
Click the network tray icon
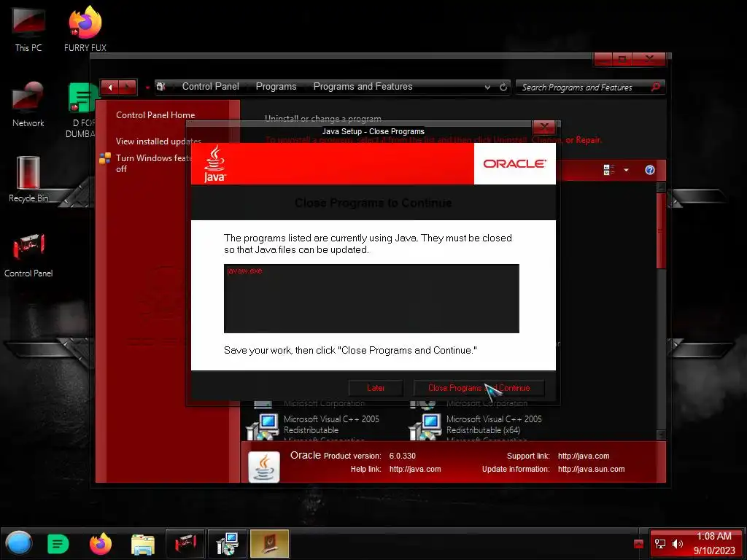(x=660, y=543)
